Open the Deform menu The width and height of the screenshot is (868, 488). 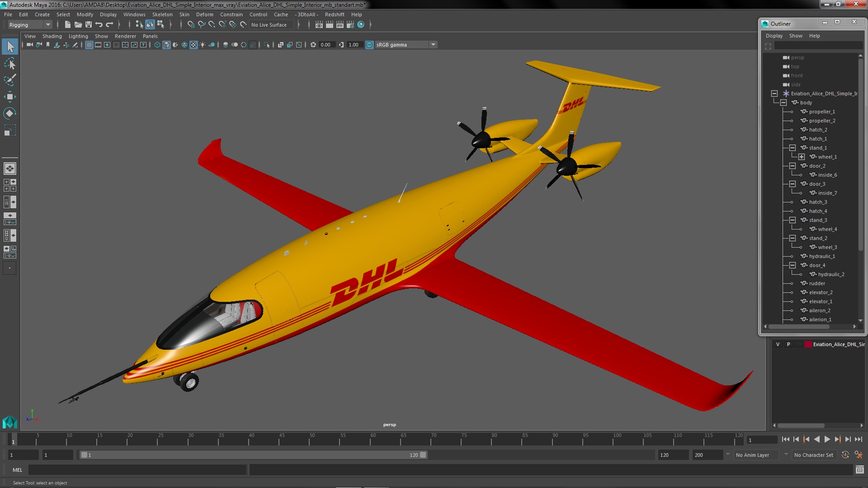point(204,14)
